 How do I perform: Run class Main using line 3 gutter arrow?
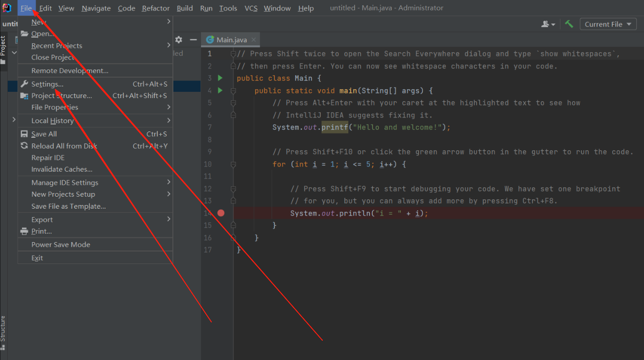tap(220, 78)
